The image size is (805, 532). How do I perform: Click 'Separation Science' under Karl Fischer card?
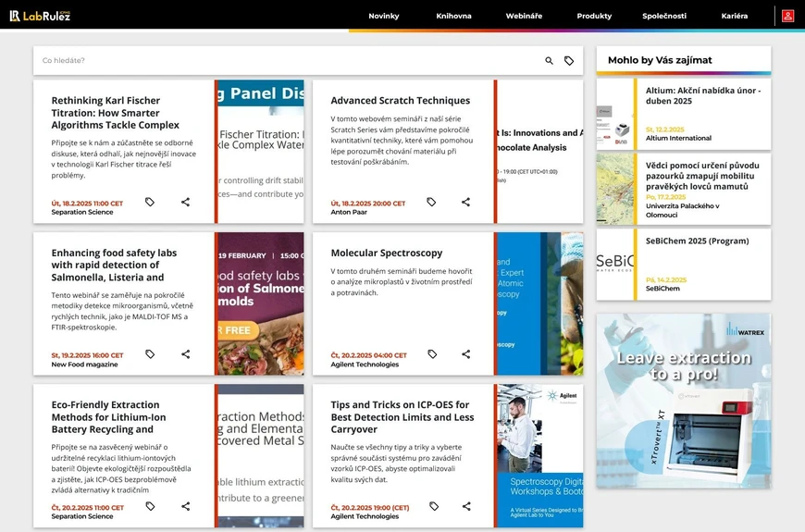pos(82,212)
